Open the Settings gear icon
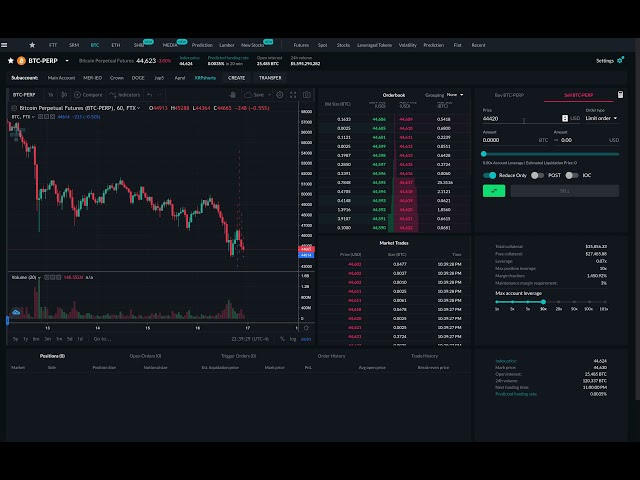The image size is (640, 480). point(620,60)
